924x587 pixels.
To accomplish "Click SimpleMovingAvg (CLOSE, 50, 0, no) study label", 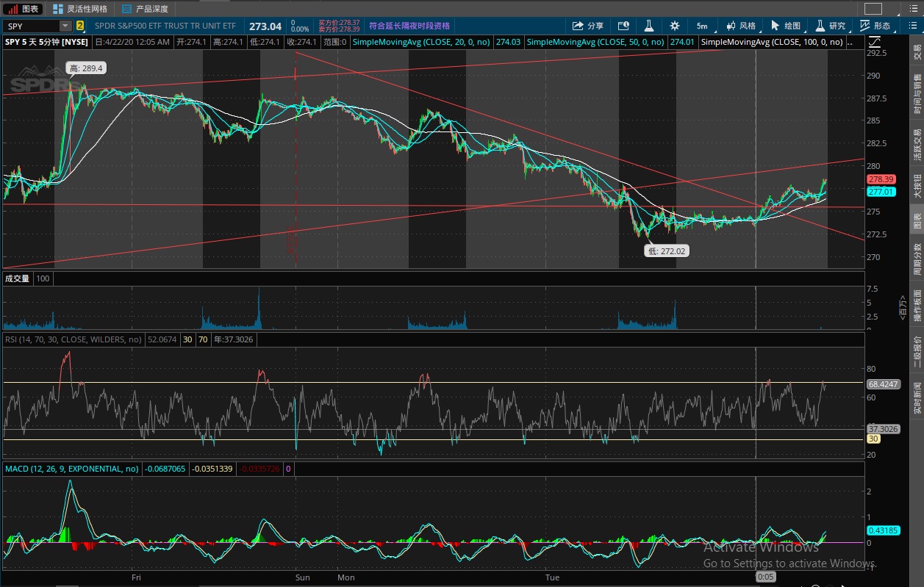I will pyautogui.click(x=595, y=42).
